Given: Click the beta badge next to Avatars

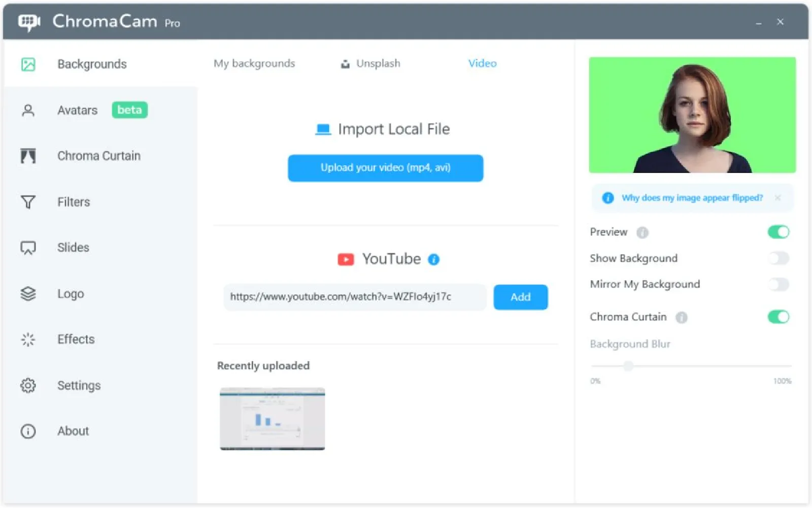Looking at the screenshot, I should (130, 110).
